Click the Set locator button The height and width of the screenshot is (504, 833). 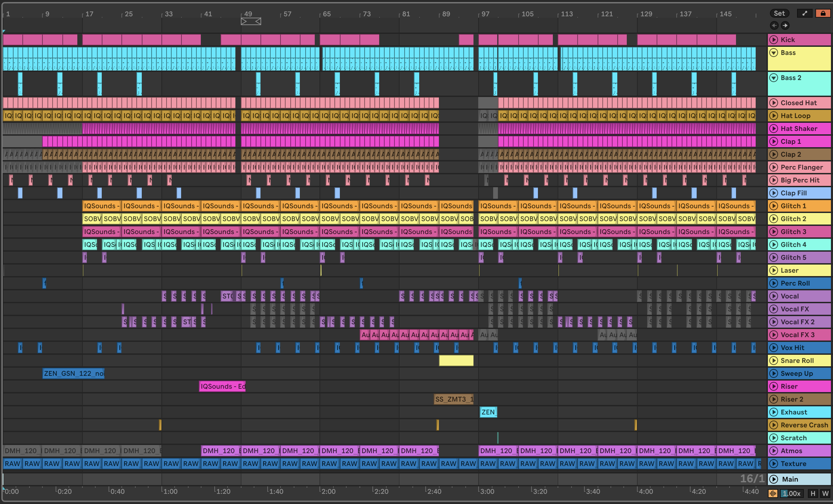tap(779, 13)
